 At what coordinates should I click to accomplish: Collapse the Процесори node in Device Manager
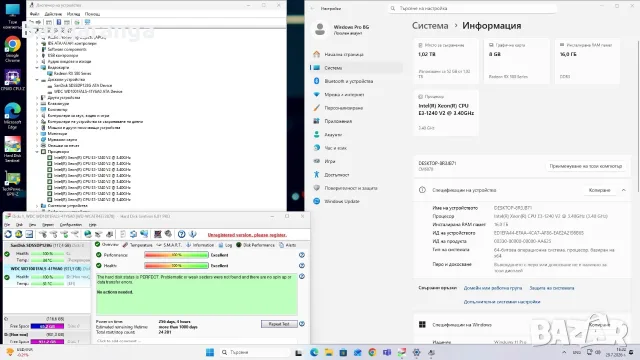[x=37, y=151]
